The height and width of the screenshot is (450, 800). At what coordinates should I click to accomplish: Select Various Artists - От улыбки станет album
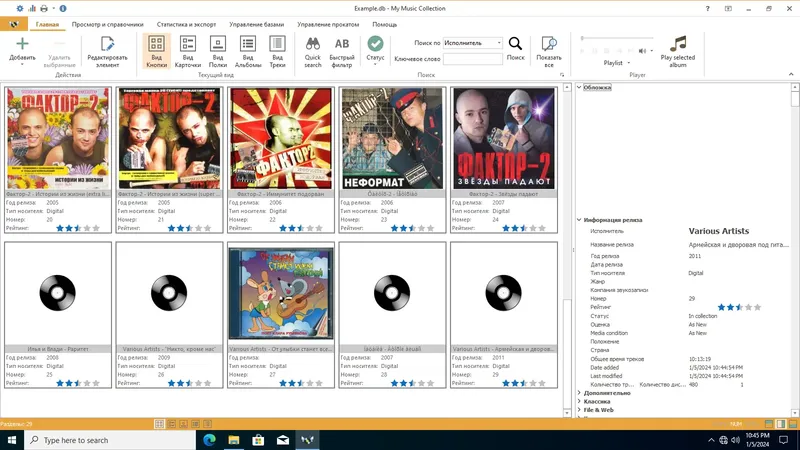281,315
